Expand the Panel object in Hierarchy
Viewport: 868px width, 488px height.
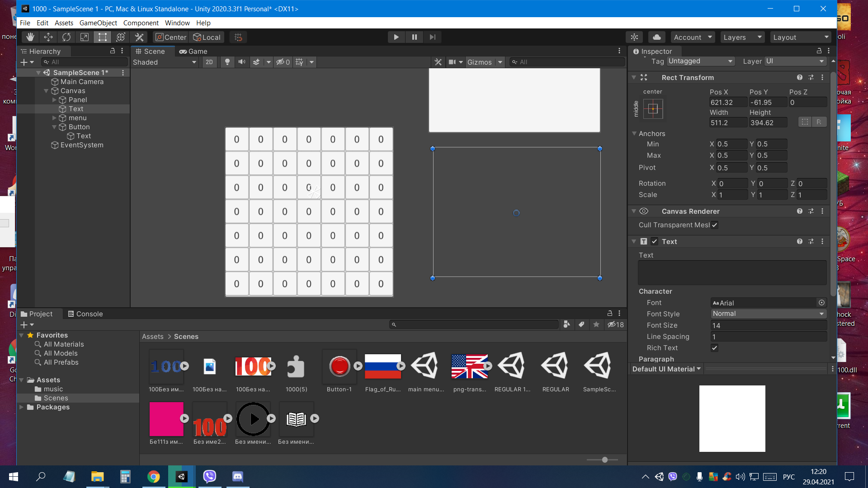click(54, 100)
